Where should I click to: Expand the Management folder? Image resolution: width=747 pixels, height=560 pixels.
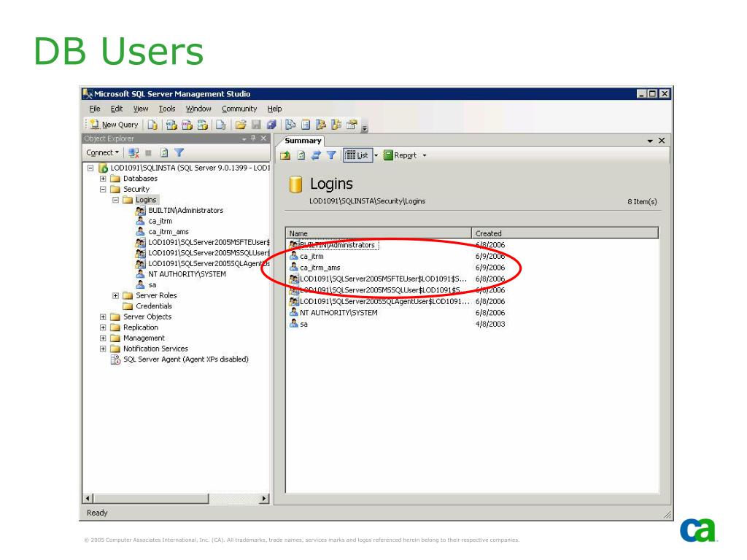103,338
